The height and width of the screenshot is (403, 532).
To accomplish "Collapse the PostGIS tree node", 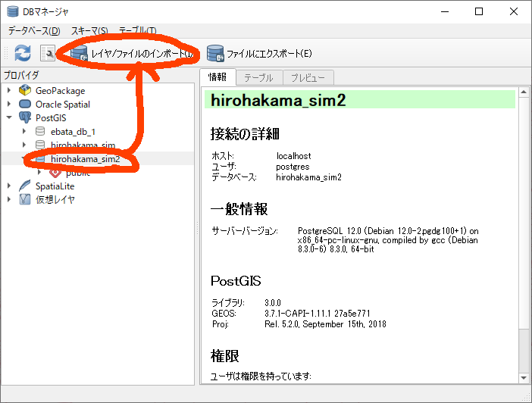I will [9, 118].
